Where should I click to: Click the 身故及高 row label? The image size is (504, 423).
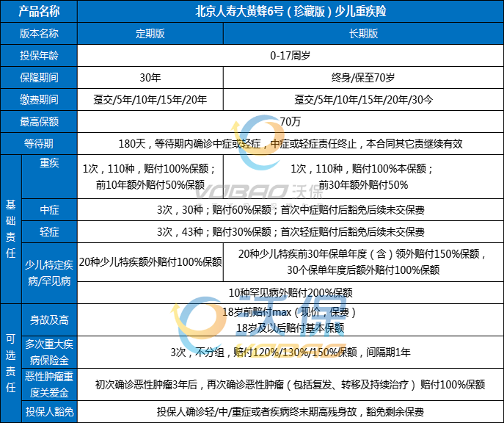coord(49,320)
